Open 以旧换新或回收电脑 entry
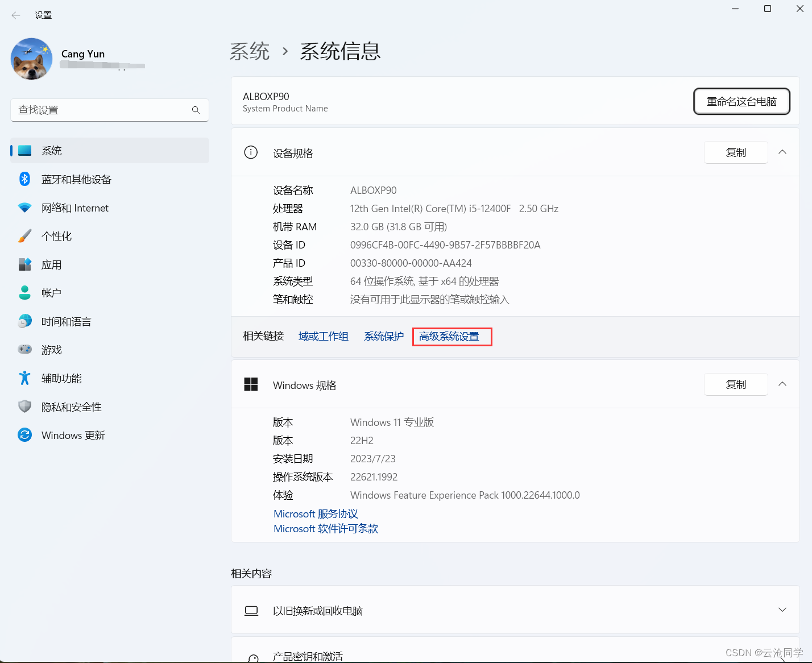 [x=515, y=610]
